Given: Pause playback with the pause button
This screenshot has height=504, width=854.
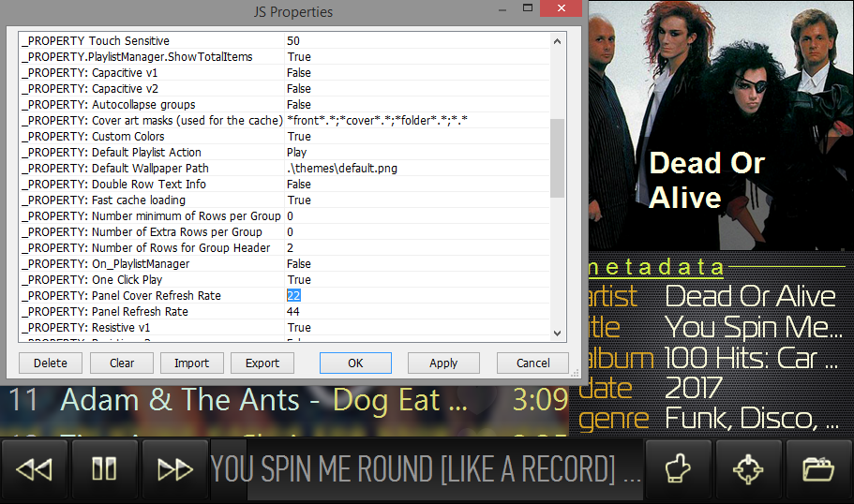Looking at the screenshot, I should tap(104, 469).
